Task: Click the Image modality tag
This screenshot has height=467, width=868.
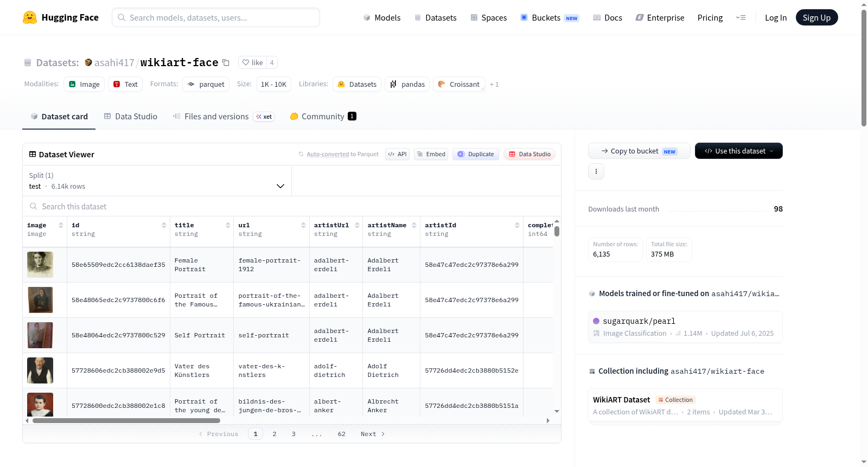Action: [84, 84]
